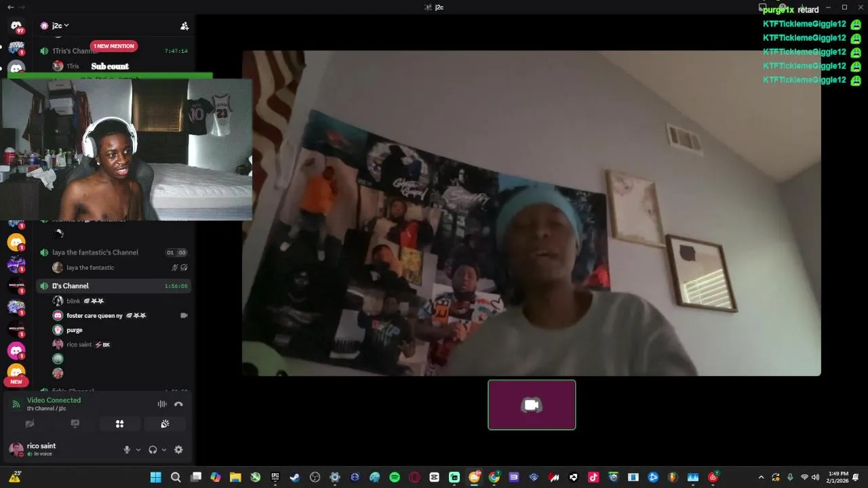
Task: Open microphone input options chevron
Action: pyautogui.click(x=138, y=449)
